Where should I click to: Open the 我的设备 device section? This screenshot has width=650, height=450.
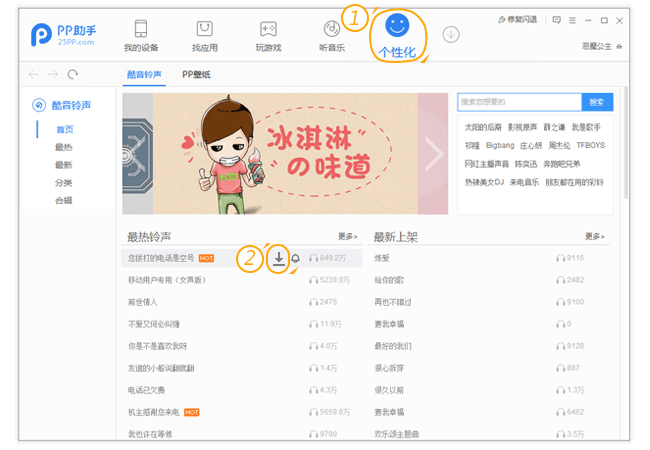[141, 36]
